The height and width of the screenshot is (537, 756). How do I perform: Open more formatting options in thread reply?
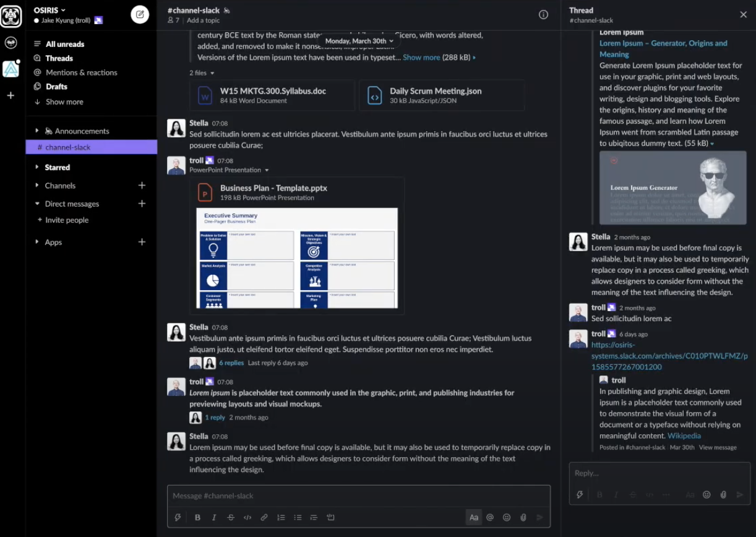click(666, 495)
